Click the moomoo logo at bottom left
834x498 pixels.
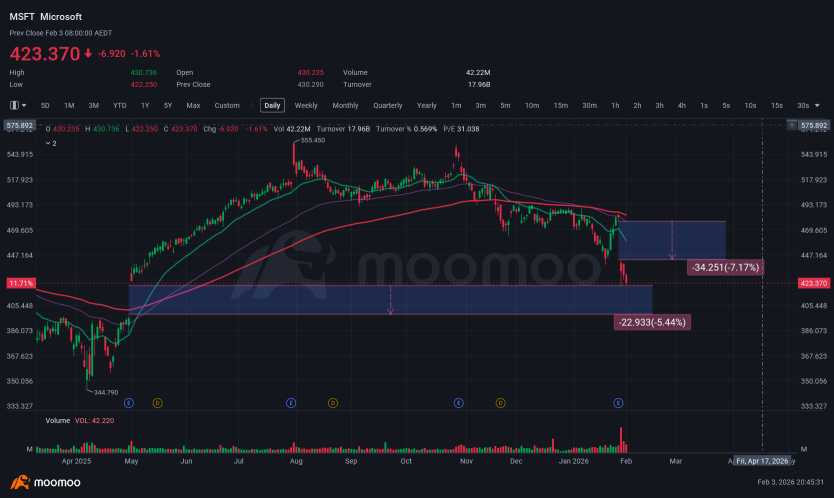46,483
